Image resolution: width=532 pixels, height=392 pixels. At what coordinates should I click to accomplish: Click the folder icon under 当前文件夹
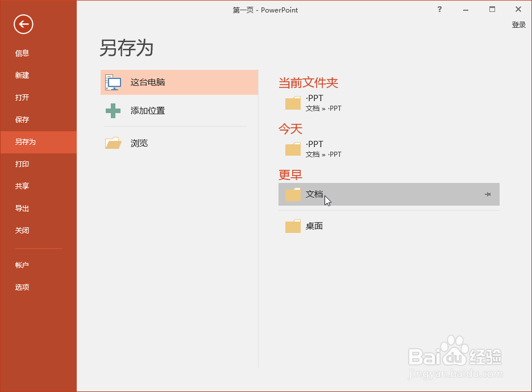click(x=293, y=103)
